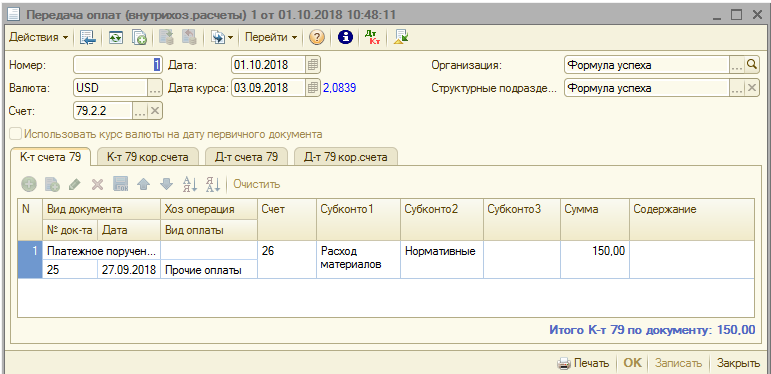Click the Дата field showing 01.10.2018
Viewport: 771px width, 374px height.
pos(268,65)
